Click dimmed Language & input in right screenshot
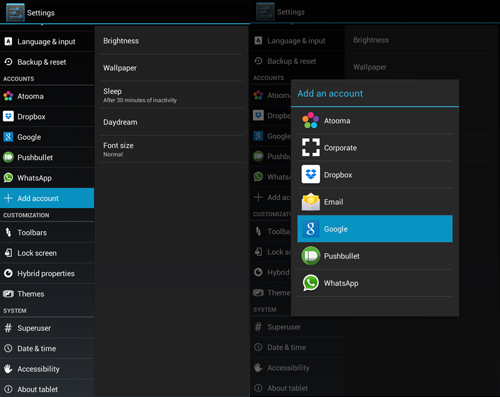The image size is (500, 397). [297, 41]
